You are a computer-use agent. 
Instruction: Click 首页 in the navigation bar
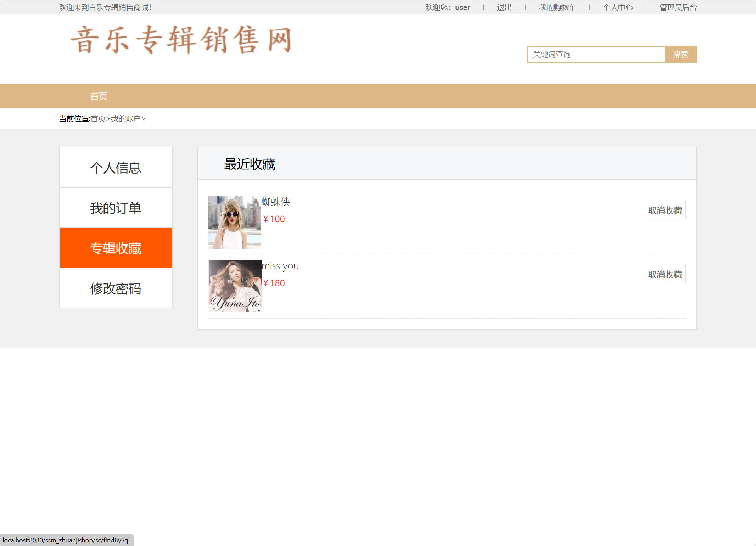click(x=99, y=96)
